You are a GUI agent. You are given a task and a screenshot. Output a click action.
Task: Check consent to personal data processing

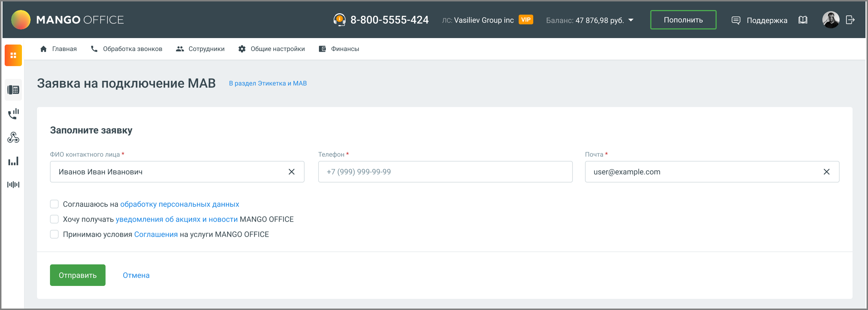[x=54, y=204]
